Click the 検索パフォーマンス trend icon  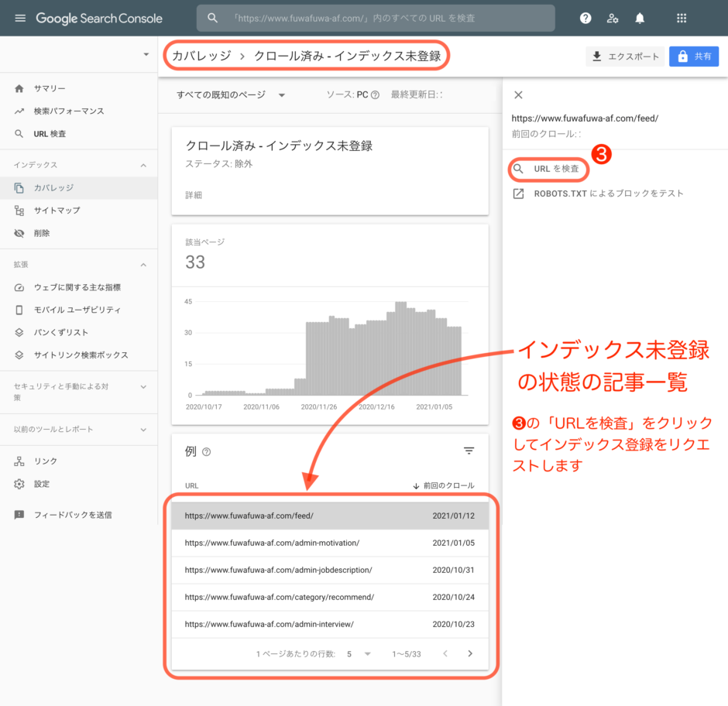[19, 111]
